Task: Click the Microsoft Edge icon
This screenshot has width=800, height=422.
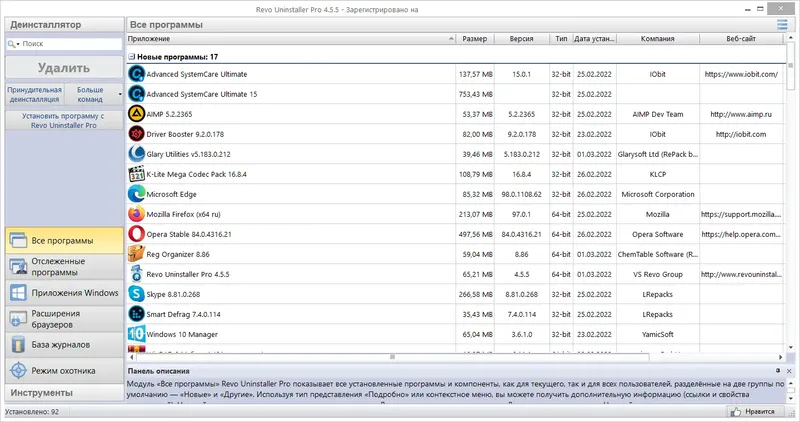Action: point(136,194)
